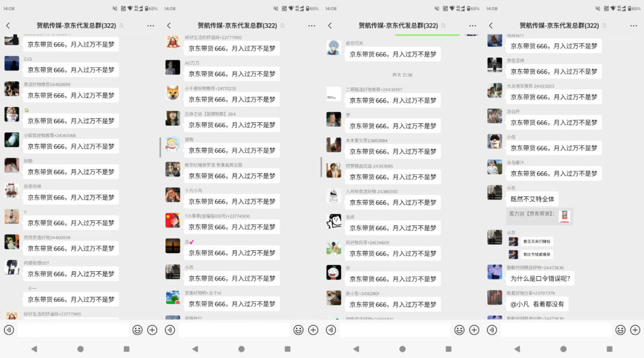
Task: Tap the message bubble 既然不艾特全体
Action: coord(532,199)
